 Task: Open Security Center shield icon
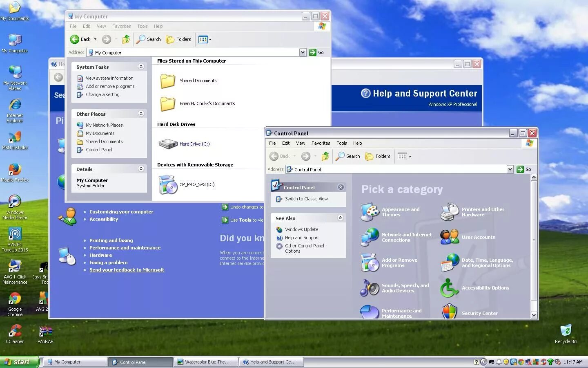click(x=450, y=312)
